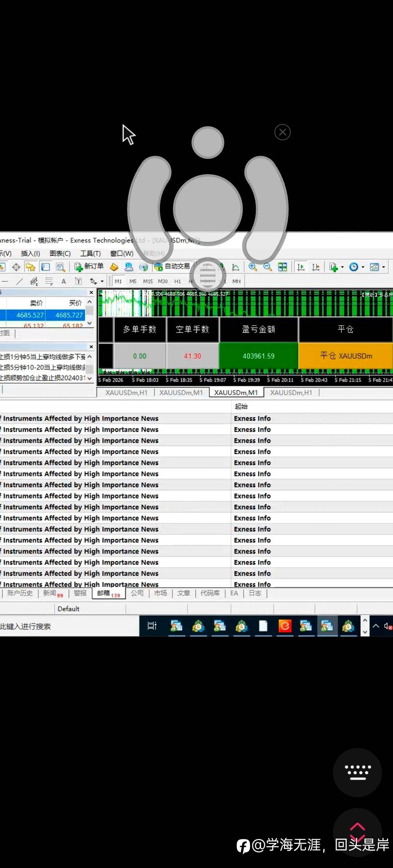Viewport: 393px width, 868px height.
Task: Click the Task View taskbar icon
Action: pos(152,626)
